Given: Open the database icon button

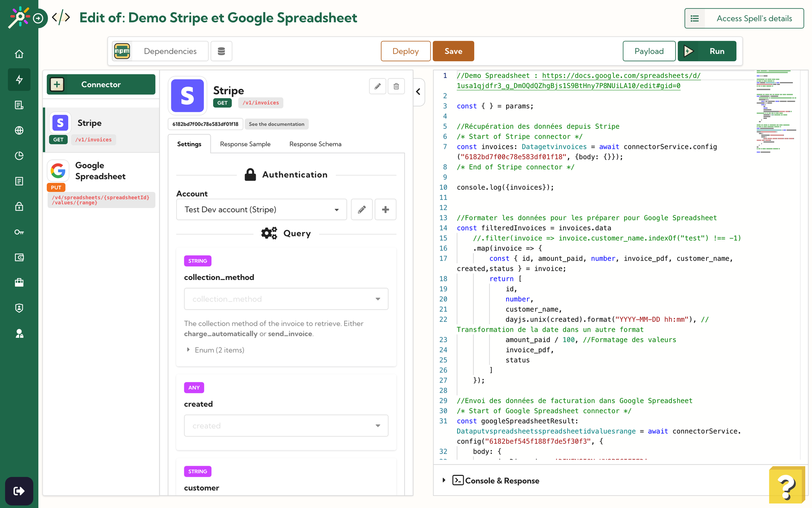Looking at the screenshot, I should (x=221, y=51).
